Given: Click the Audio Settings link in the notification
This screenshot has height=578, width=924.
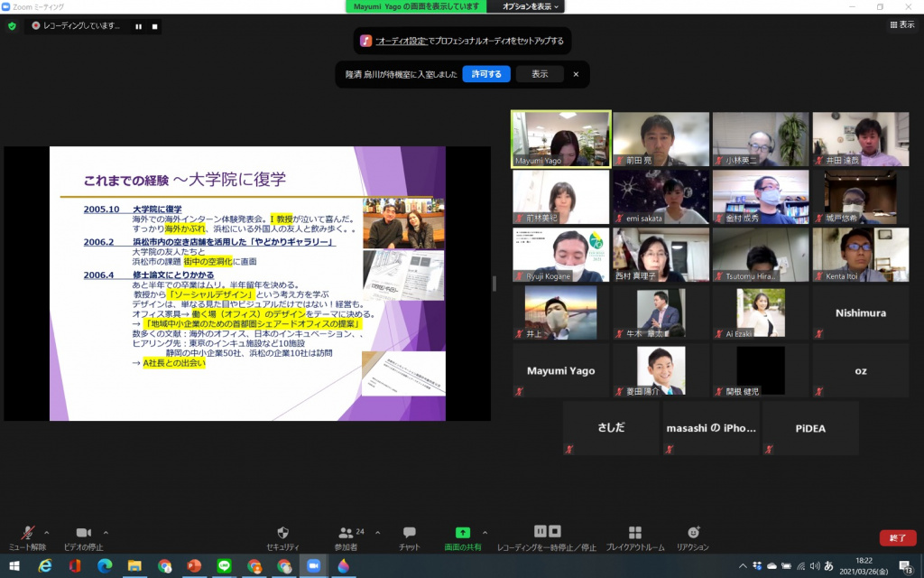Looking at the screenshot, I should [401, 41].
